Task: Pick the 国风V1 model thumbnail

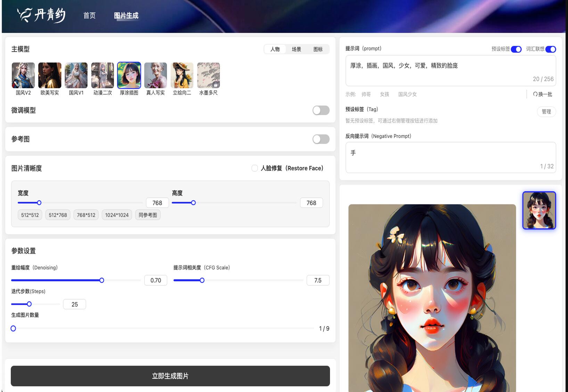Action: click(76, 75)
